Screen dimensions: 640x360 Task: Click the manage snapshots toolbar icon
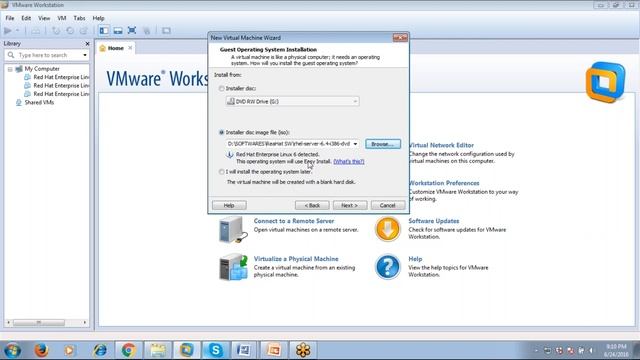click(x=84, y=31)
